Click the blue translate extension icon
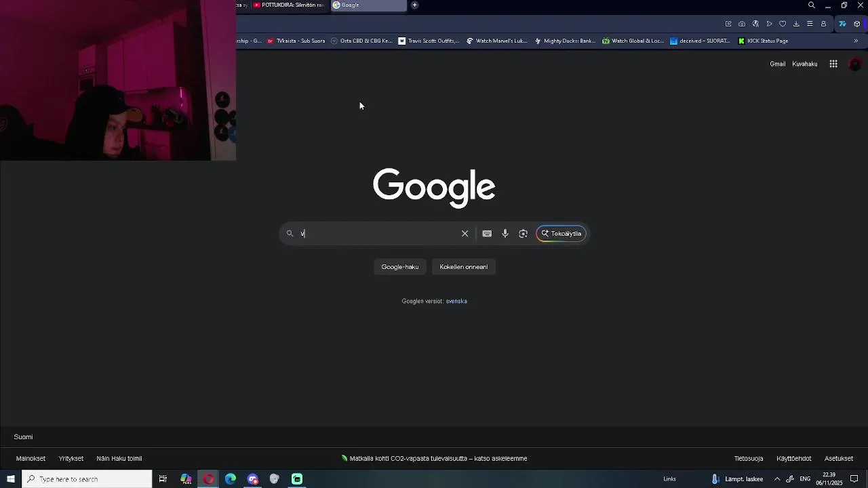Viewport: 868px width, 488px height. pyautogui.click(x=842, y=24)
